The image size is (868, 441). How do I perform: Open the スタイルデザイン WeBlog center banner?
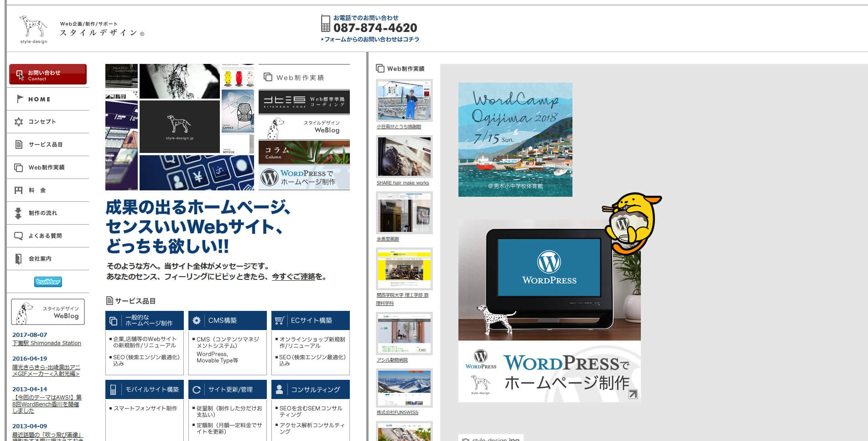pyautogui.click(x=304, y=127)
